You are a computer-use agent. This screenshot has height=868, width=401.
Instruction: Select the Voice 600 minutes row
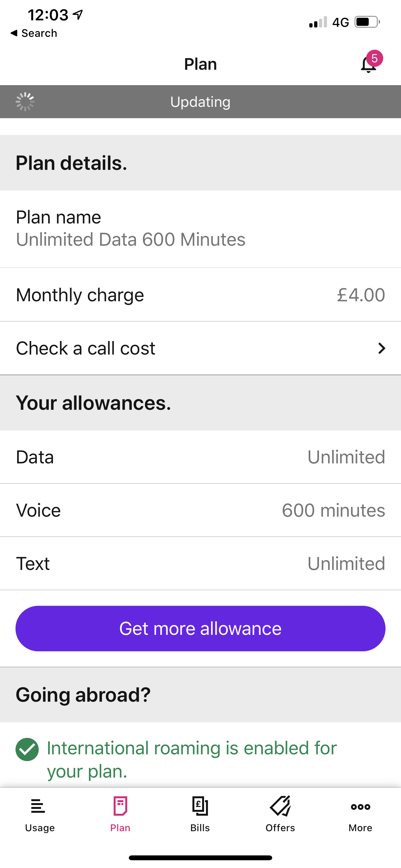coord(200,510)
